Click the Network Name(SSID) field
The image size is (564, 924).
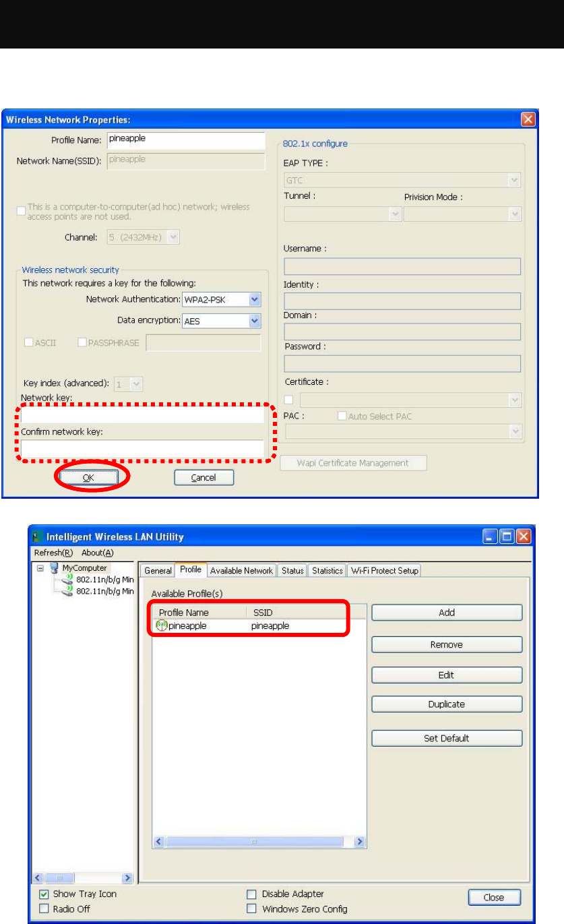[x=186, y=160]
